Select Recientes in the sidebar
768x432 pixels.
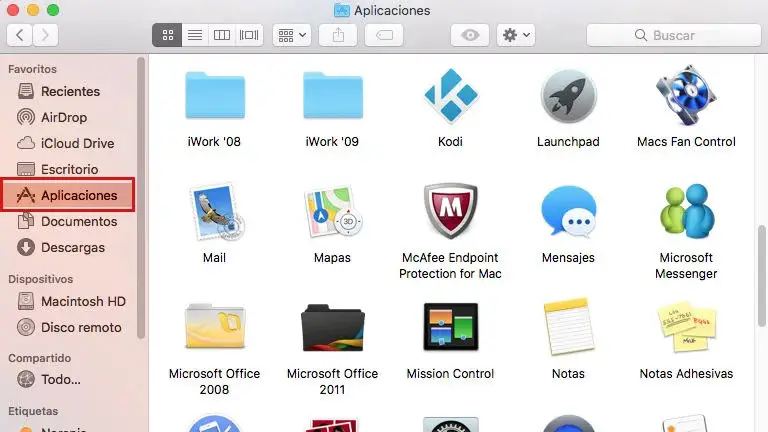click(x=70, y=91)
